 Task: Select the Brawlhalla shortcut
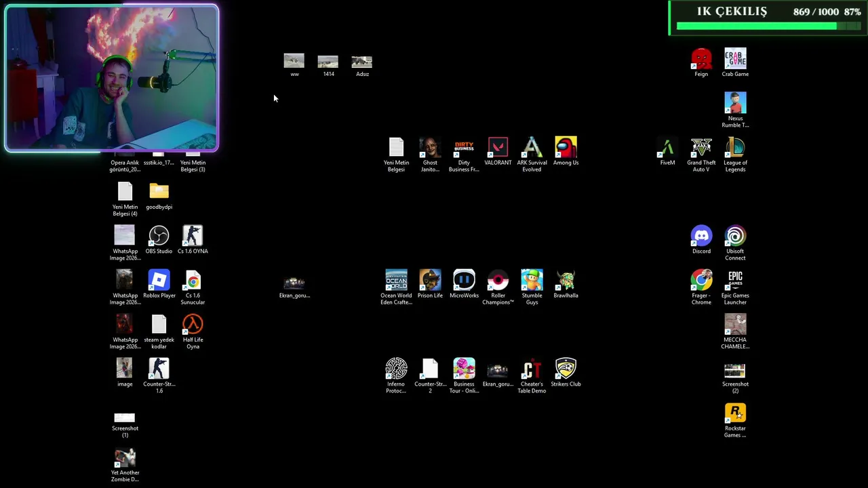566,281
